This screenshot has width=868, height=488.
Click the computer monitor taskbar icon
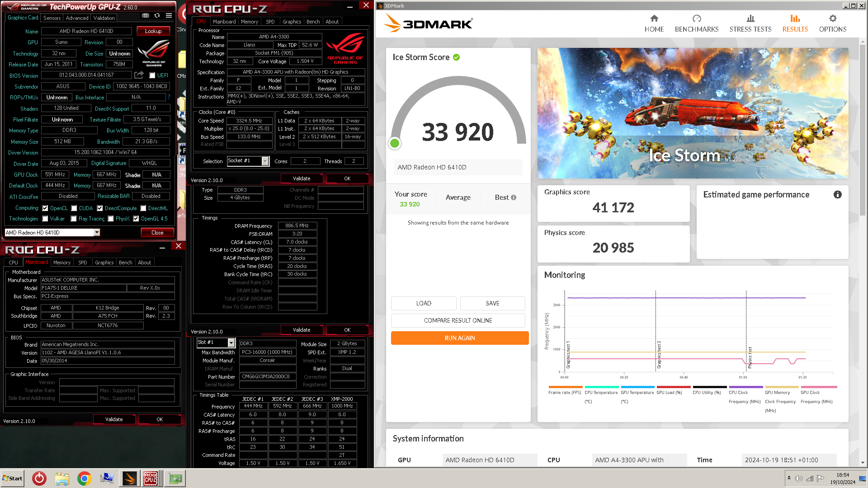click(x=107, y=479)
